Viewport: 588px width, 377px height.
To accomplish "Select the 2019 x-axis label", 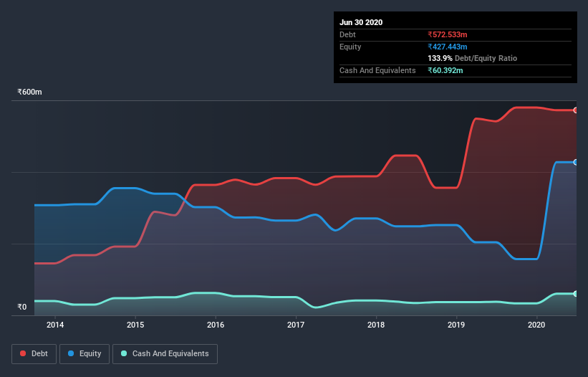I will point(456,325).
